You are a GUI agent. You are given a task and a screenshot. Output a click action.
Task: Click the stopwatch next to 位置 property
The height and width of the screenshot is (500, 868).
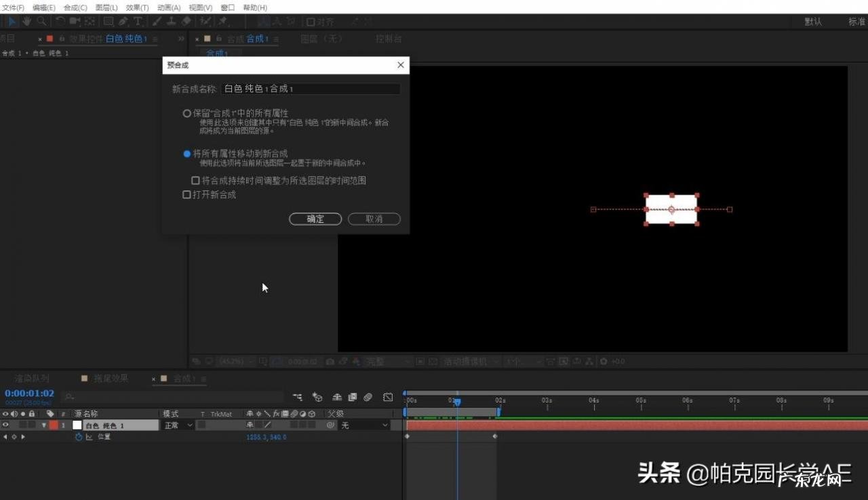(x=79, y=437)
